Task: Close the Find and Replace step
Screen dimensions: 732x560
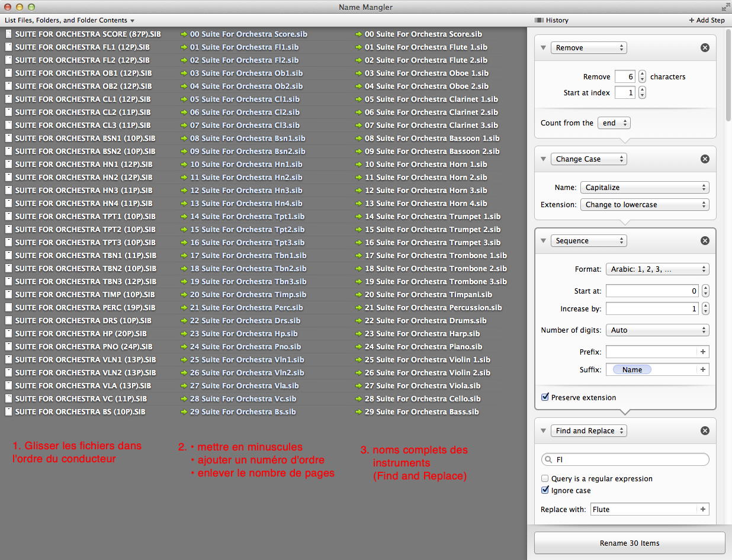Action: point(705,431)
